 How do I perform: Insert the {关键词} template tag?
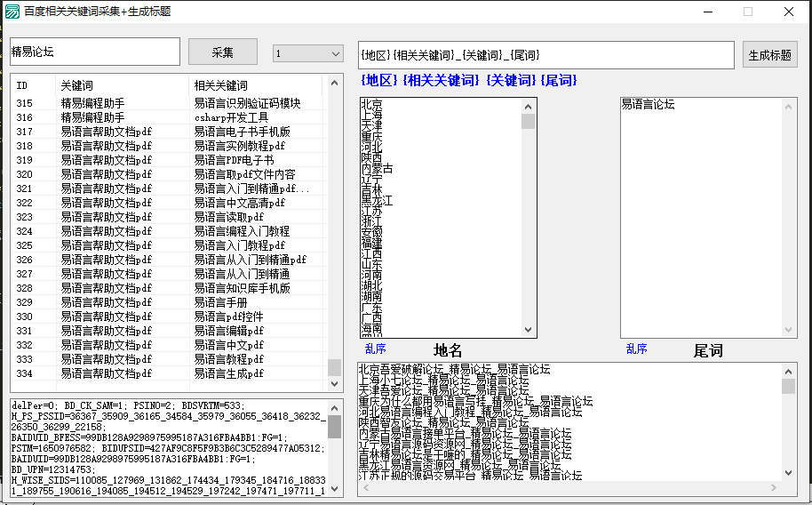pyautogui.click(x=511, y=80)
